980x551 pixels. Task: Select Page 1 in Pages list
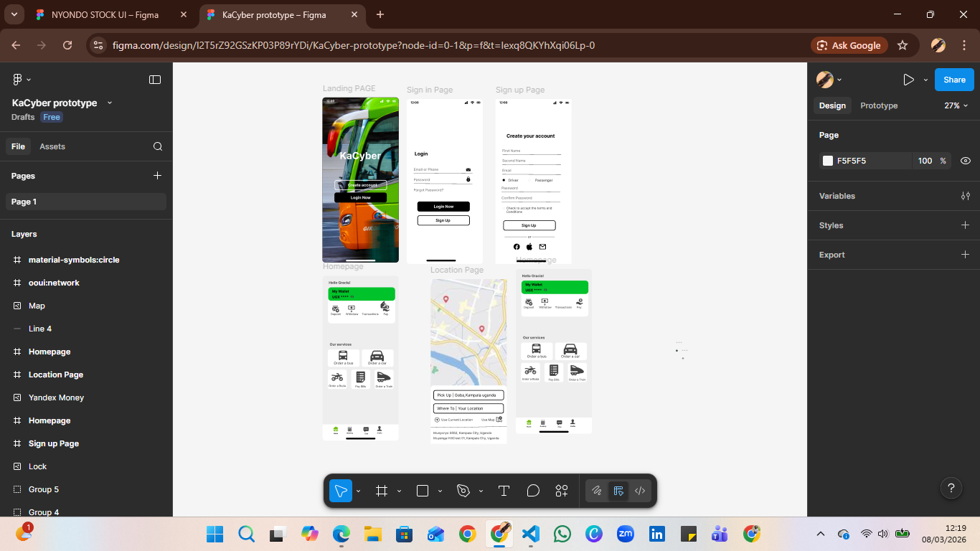coord(86,202)
